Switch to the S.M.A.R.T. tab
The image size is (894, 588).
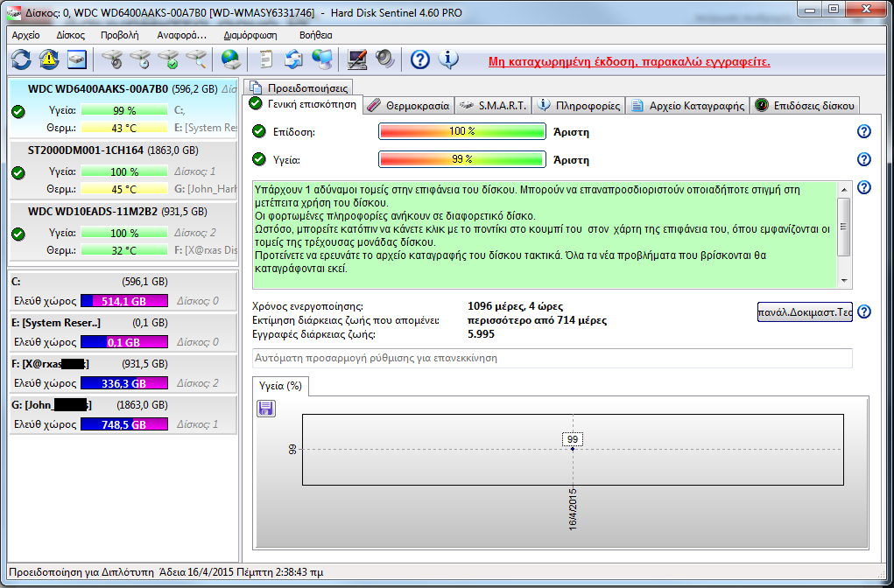point(493,106)
